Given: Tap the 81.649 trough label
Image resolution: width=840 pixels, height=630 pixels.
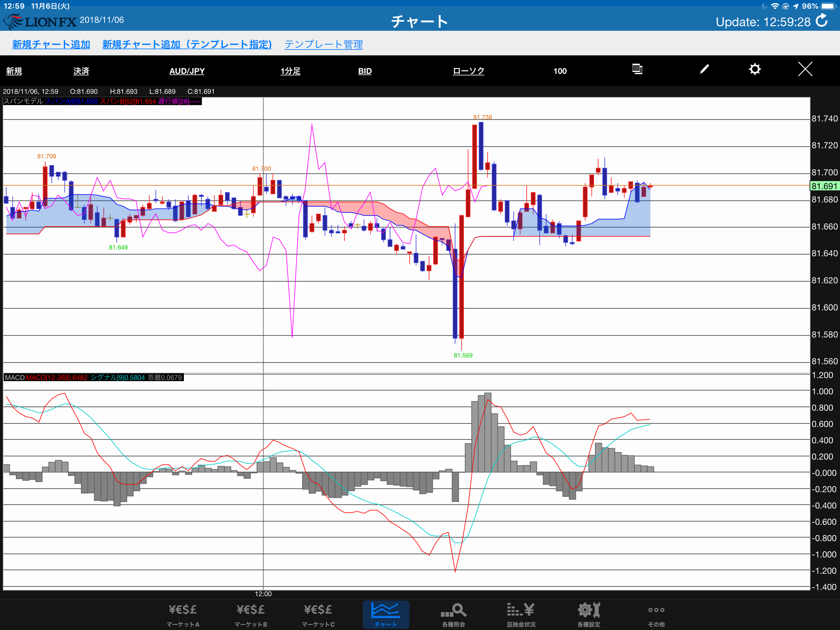Looking at the screenshot, I should pos(118,247).
